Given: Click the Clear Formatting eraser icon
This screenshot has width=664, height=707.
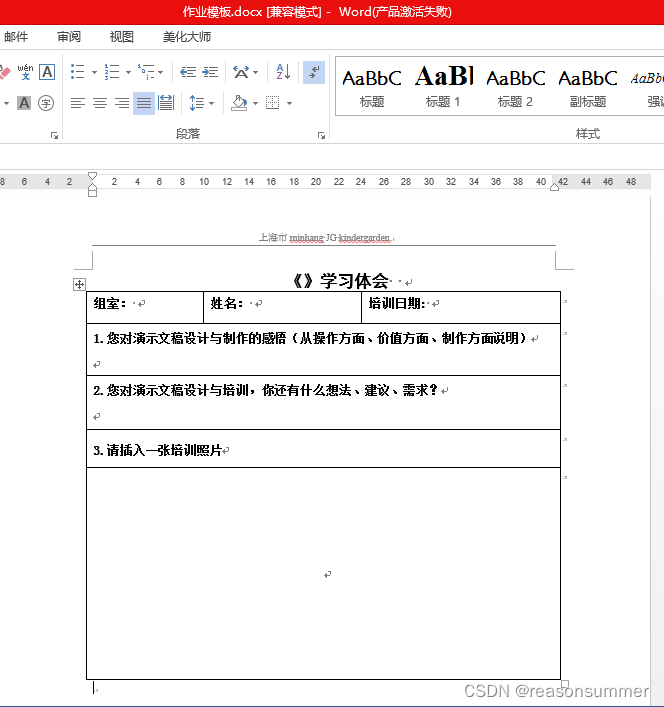Looking at the screenshot, I should pyautogui.click(x=5, y=72).
